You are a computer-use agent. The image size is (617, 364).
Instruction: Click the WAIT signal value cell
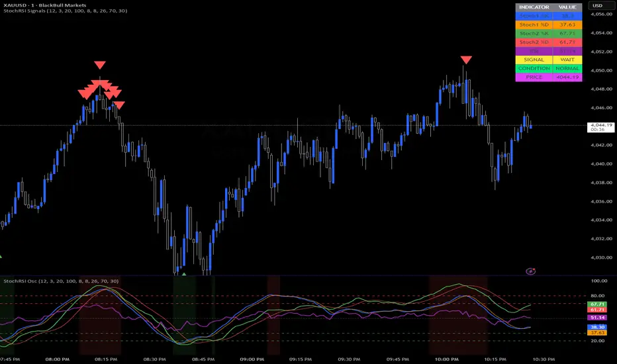coord(567,60)
